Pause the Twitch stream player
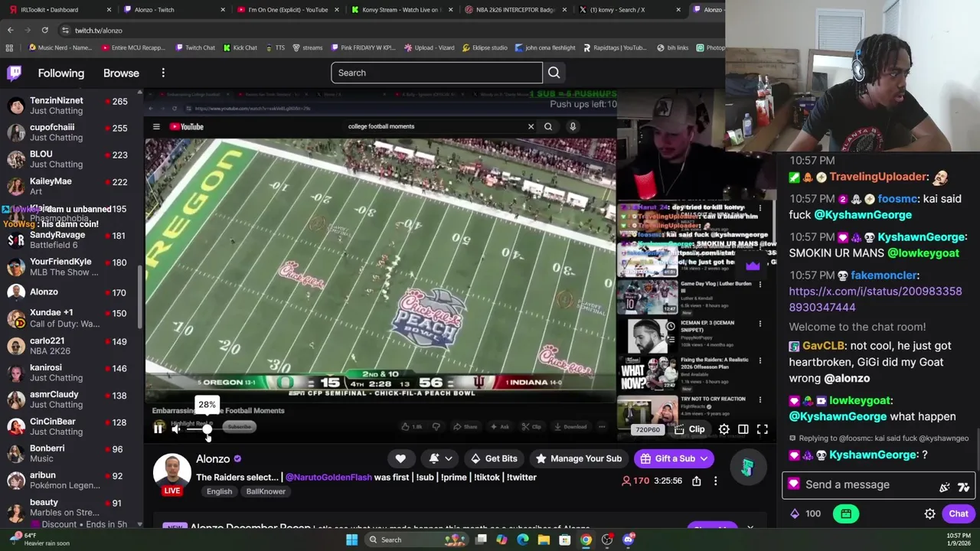980x551 pixels. 158,429
